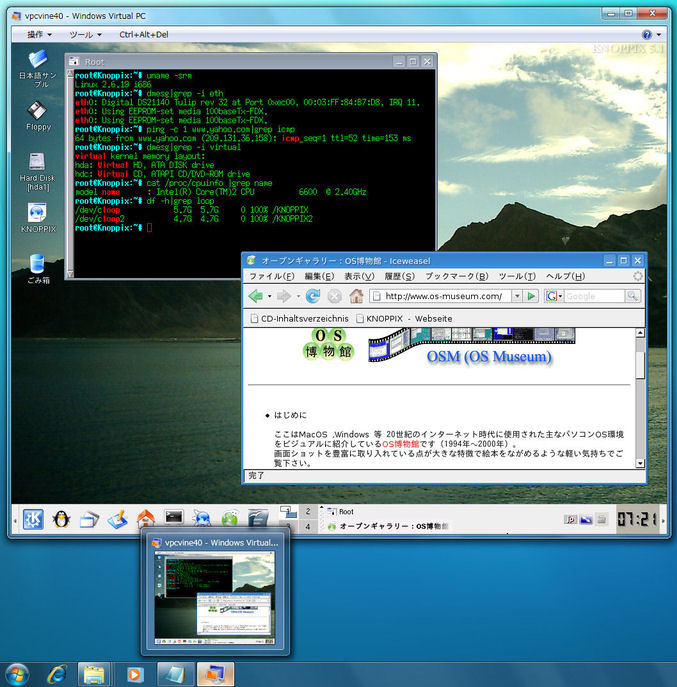Viewport: 677px width, 687px height.
Task: Click the Iceweasel page scrollbar down arrow
Action: tap(640, 463)
